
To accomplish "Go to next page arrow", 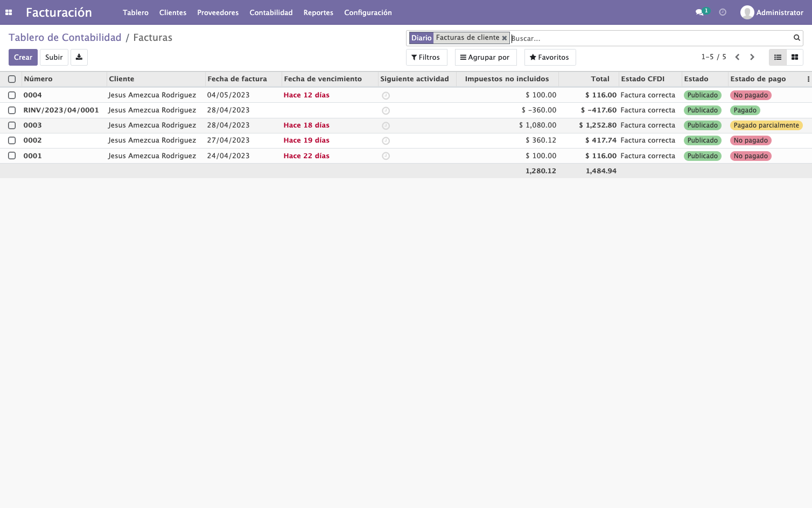I will coord(752,57).
